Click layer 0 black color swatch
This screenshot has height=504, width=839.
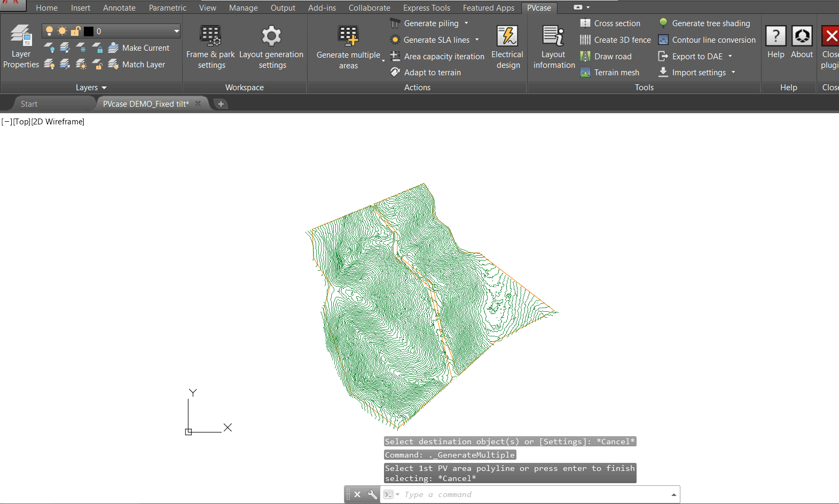[89, 31]
